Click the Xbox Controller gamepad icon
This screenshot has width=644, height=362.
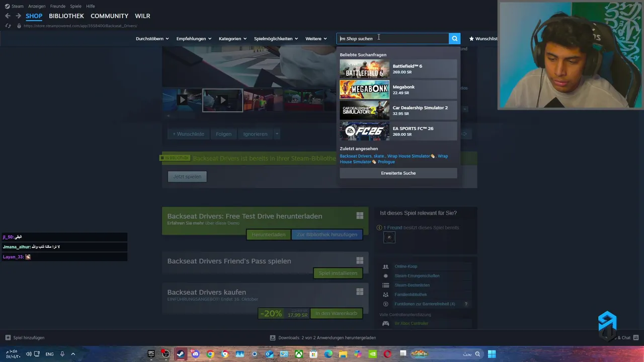[386, 323]
